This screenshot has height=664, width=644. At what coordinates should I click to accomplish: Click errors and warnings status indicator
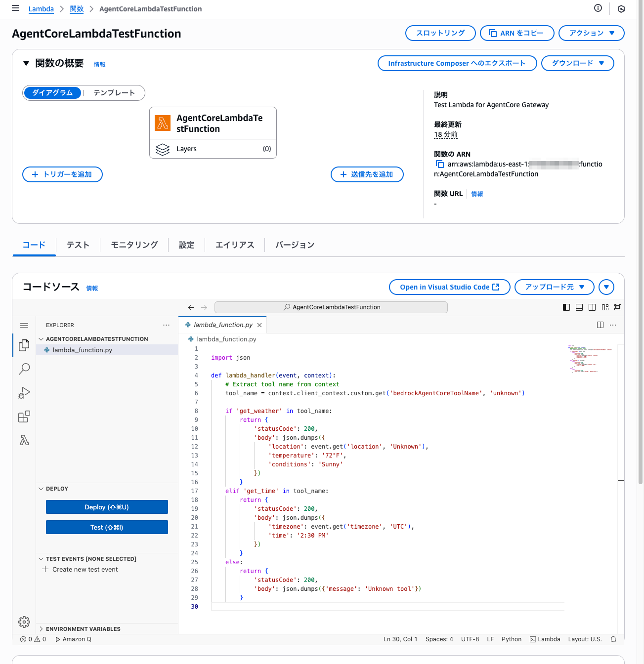33,639
